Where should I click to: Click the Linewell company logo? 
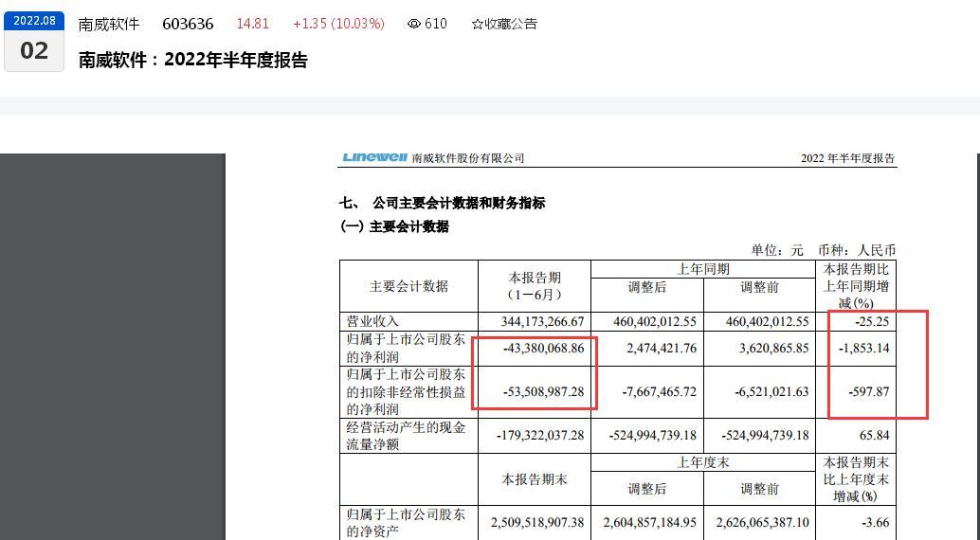(x=374, y=157)
